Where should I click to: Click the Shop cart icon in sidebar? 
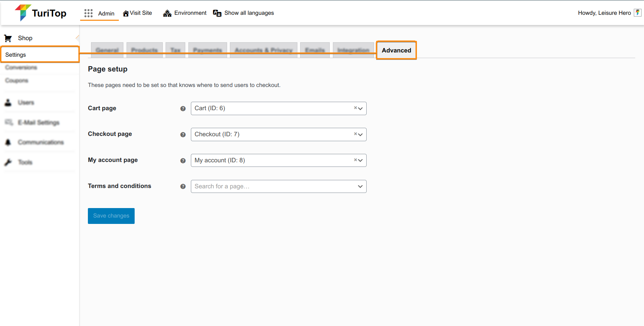8,38
